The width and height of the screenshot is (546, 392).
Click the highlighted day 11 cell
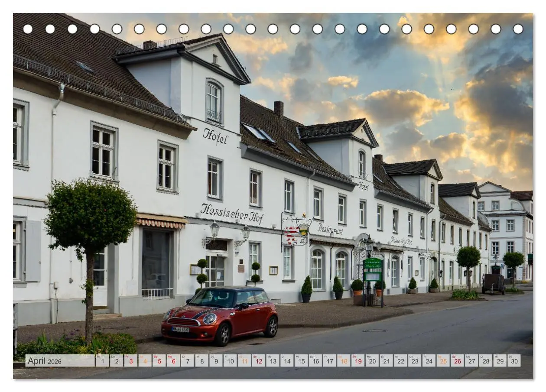[244, 361]
